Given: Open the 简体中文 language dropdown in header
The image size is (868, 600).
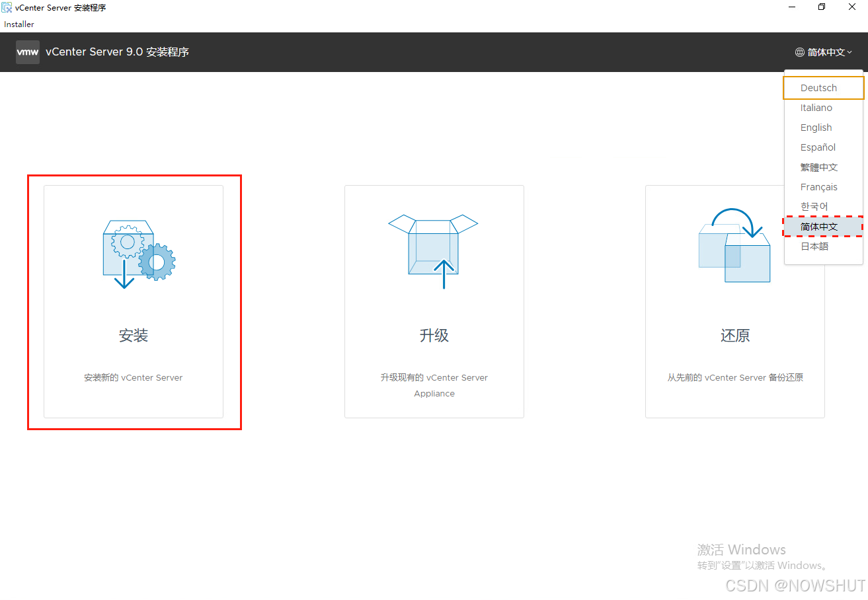Looking at the screenshot, I should tap(824, 52).
